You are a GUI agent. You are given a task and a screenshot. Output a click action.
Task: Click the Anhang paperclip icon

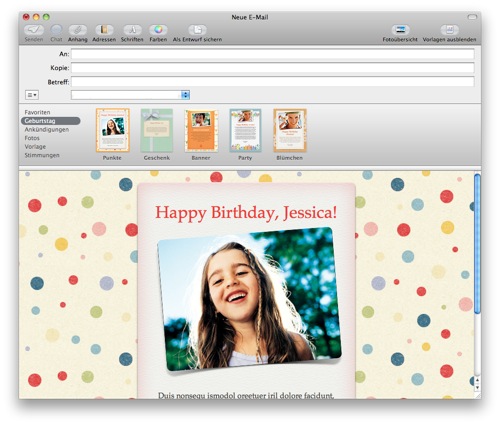coord(78,30)
